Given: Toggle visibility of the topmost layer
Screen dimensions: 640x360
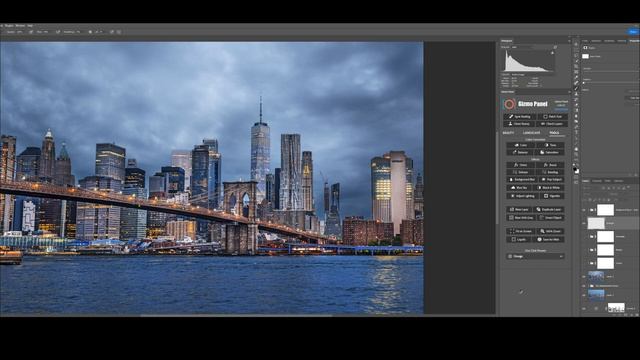Looking at the screenshot, I should point(584,210).
